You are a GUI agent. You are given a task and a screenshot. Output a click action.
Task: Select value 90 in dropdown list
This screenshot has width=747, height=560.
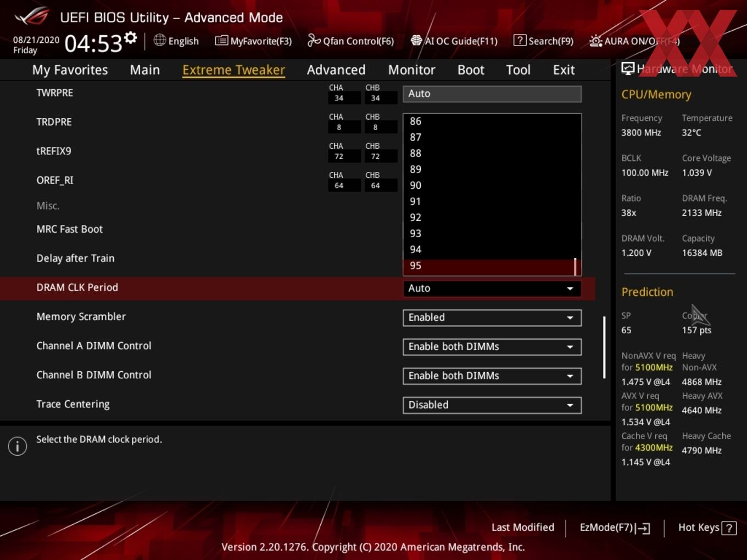pos(492,186)
